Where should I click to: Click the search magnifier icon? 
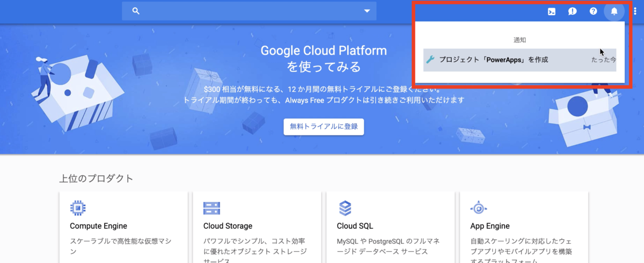click(136, 11)
